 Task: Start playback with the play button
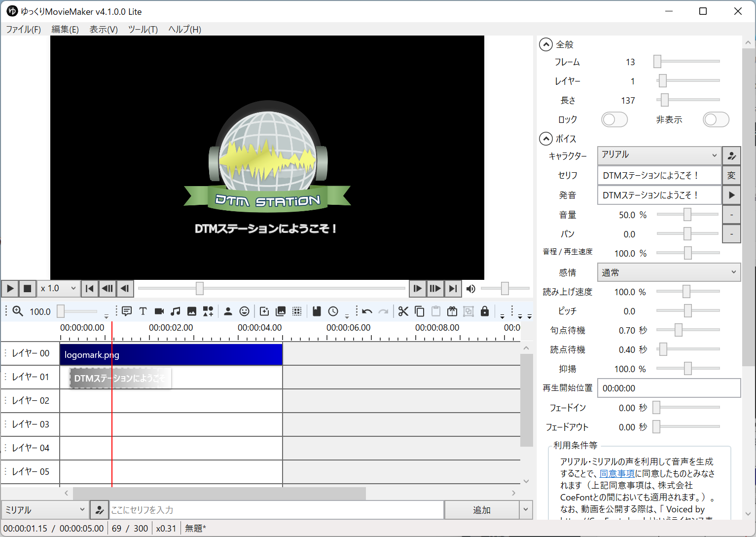[10, 288]
